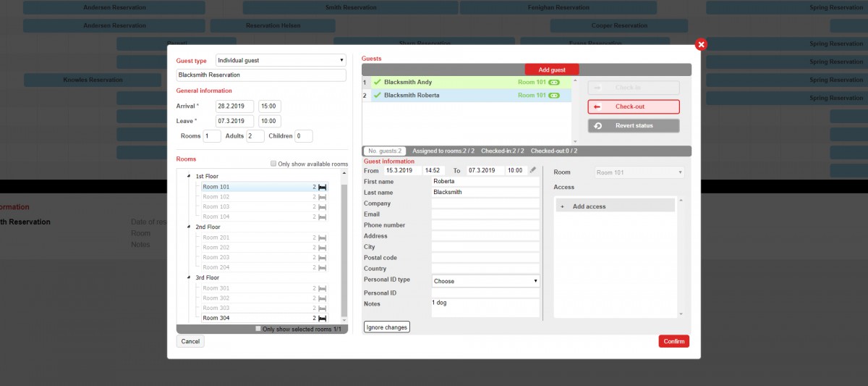
Task: Click the guest From date 15.3.2019
Action: (402, 170)
